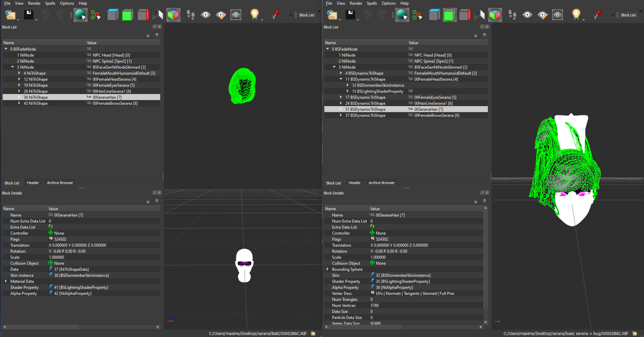Screen dimensions: 644x337
Task: Click Extra Data List refresh icon, left details
Action: tap(50, 227)
